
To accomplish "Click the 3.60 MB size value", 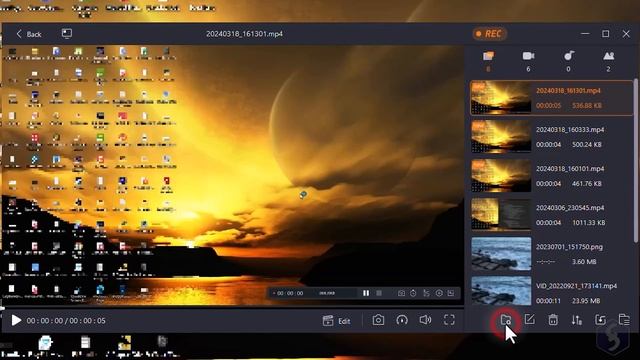I will (x=584, y=262).
